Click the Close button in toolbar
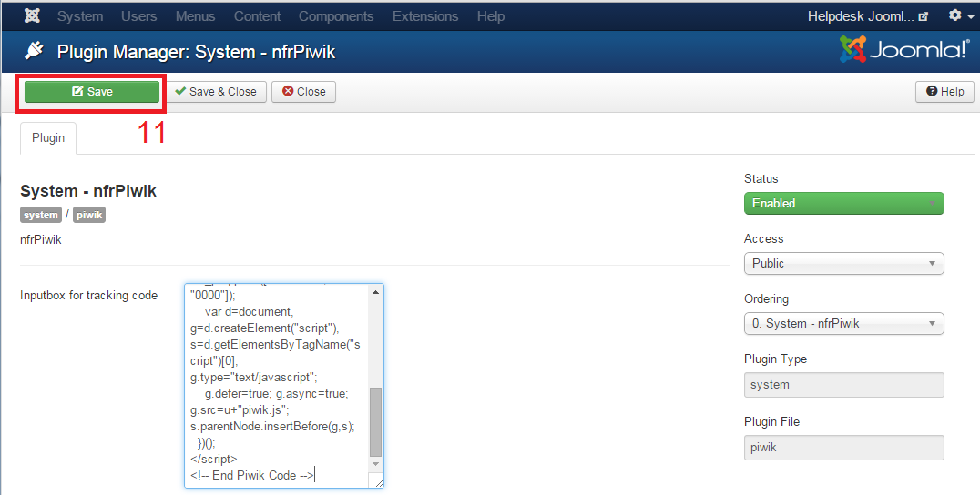980x495 pixels. click(304, 92)
